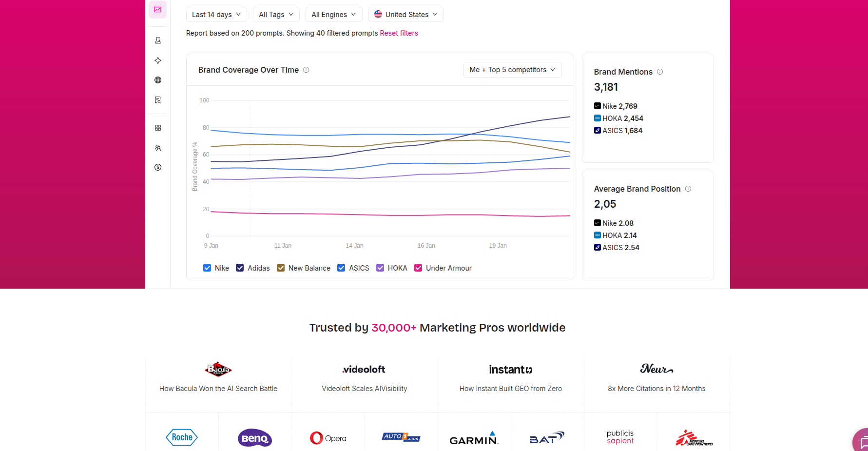Image resolution: width=868 pixels, height=451 pixels.
Task: Open the dollar billing icon in sidebar
Action: tap(158, 167)
